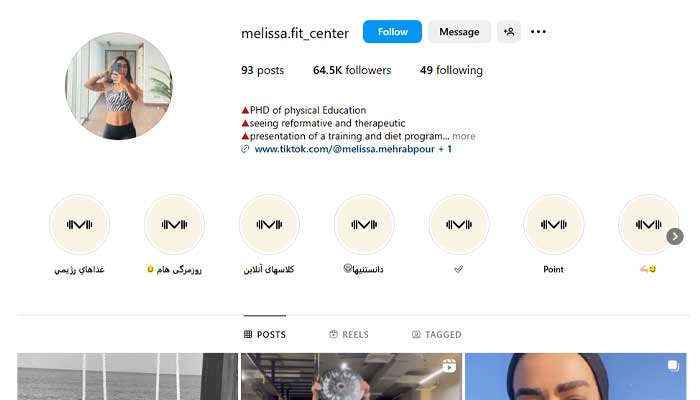Open the second highlight with yellow emoji label

174,225
